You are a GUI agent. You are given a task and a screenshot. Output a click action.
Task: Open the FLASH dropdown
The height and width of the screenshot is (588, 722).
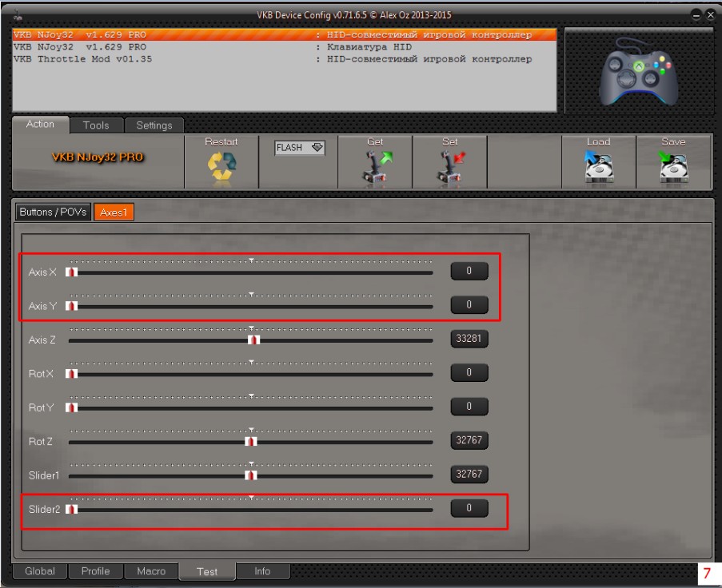300,148
